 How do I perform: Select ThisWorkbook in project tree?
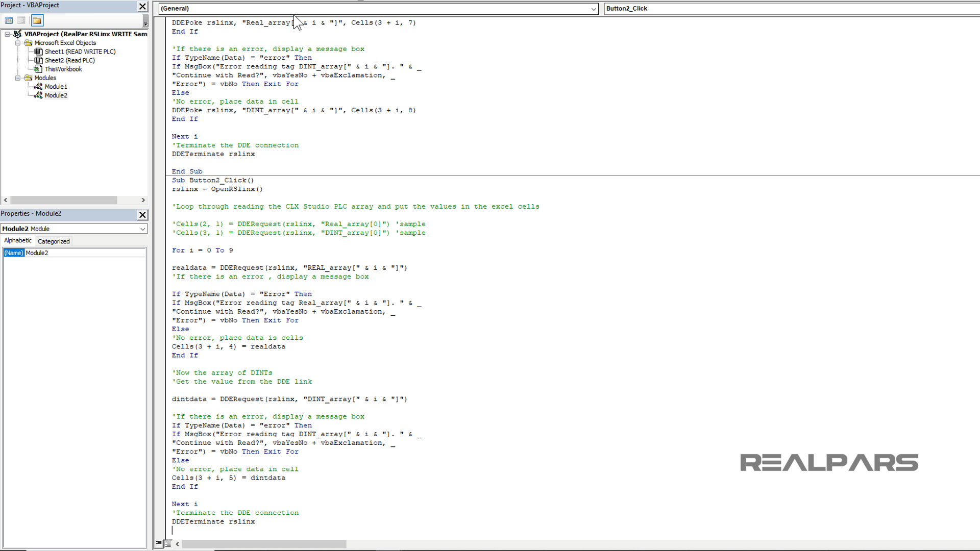pos(63,69)
